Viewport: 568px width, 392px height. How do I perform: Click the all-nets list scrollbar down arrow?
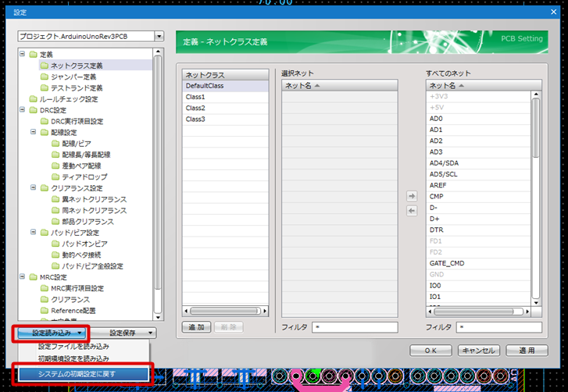point(536,303)
